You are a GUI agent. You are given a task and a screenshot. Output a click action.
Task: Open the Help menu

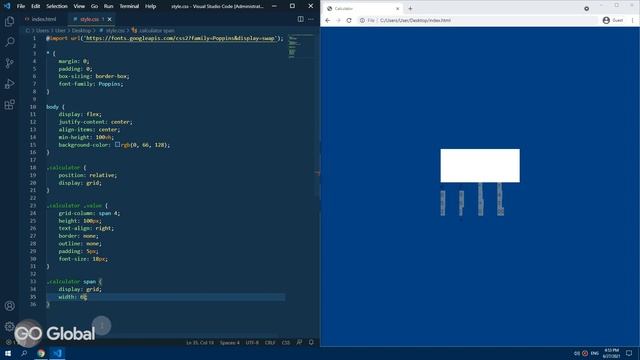[150, 6]
